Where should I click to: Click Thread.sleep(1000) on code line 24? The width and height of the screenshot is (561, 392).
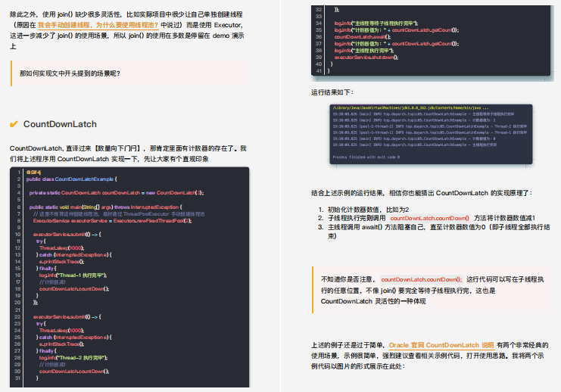coord(62,331)
